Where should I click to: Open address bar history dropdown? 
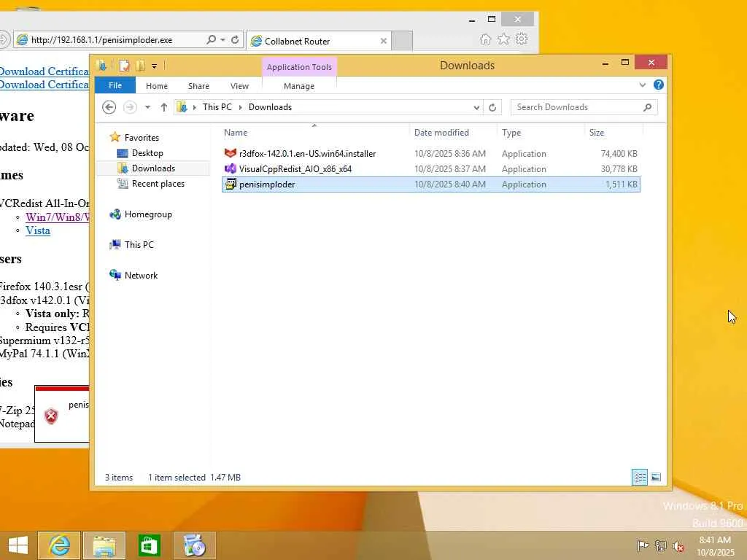476,108
